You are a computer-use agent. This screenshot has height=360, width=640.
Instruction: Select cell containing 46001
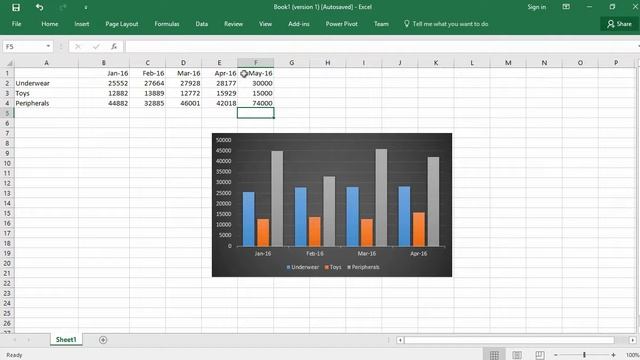pos(184,103)
